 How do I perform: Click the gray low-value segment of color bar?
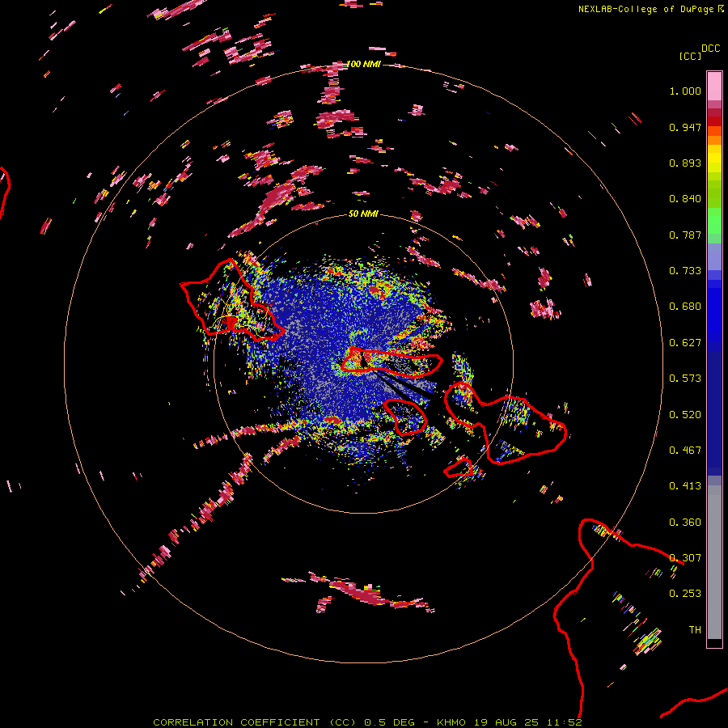pos(714,562)
